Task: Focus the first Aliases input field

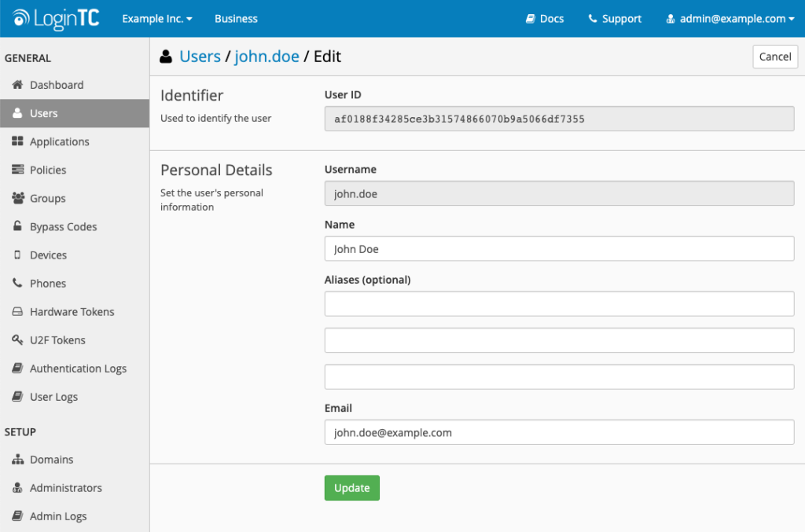Action: [x=559, y=303]
